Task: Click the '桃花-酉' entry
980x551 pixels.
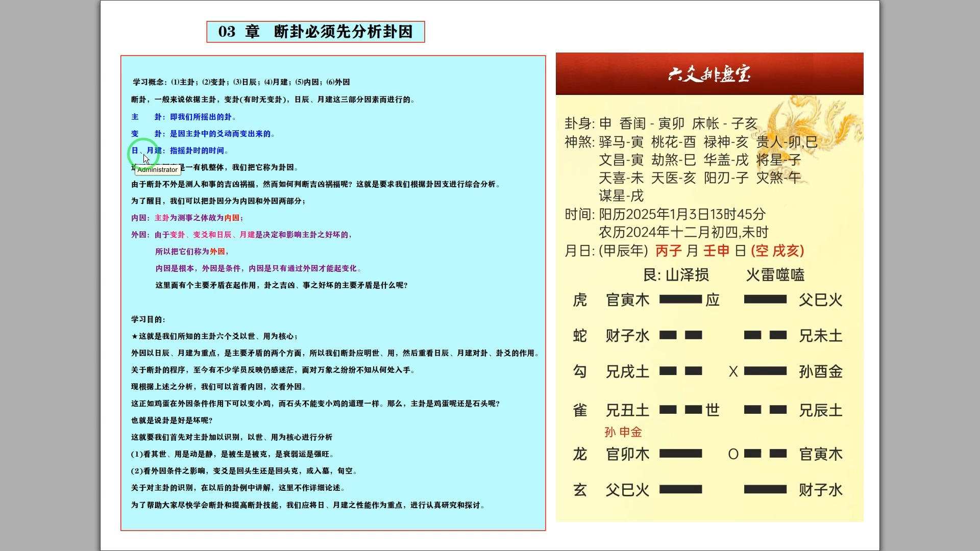Action: point(673,142)
